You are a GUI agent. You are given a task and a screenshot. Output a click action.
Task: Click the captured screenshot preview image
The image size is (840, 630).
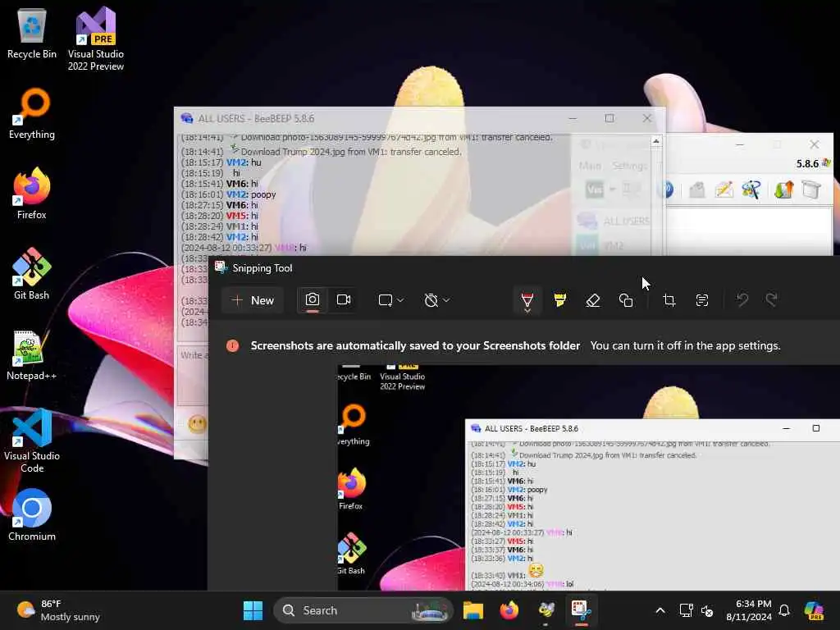[589, 477]
